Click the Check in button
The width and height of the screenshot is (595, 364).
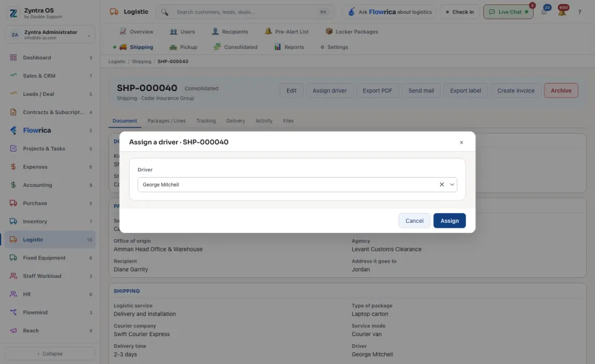click(x=460, y=12)
